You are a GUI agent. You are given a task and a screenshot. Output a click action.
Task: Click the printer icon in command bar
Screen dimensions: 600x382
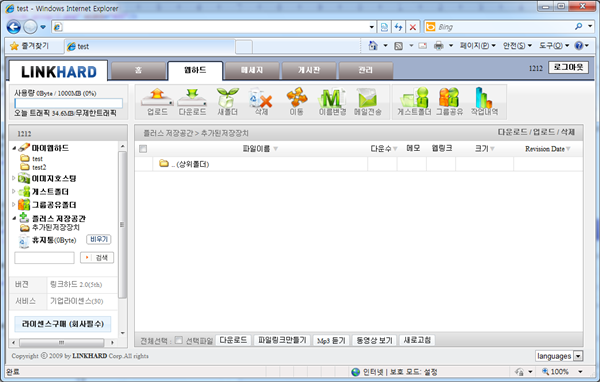[x=439, y=46]
